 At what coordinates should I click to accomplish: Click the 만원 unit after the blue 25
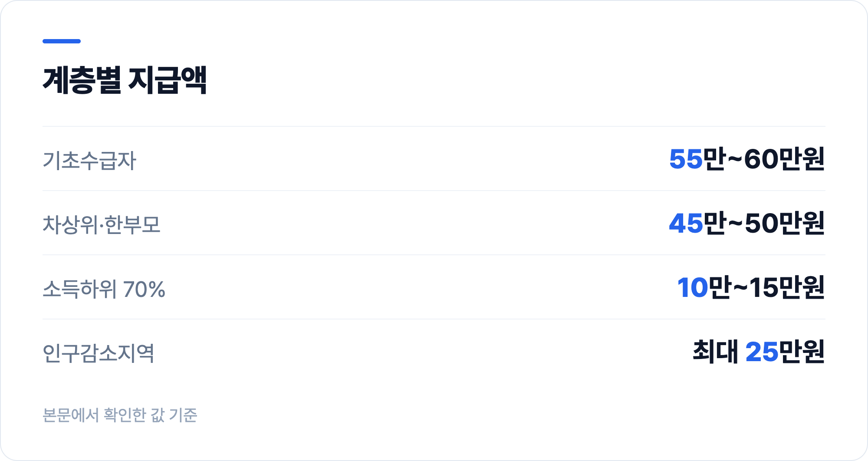coord(802,352)
